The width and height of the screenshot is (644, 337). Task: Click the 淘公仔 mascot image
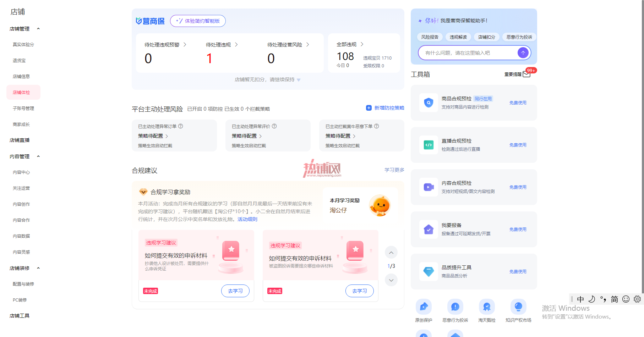(x=380, y=205)
